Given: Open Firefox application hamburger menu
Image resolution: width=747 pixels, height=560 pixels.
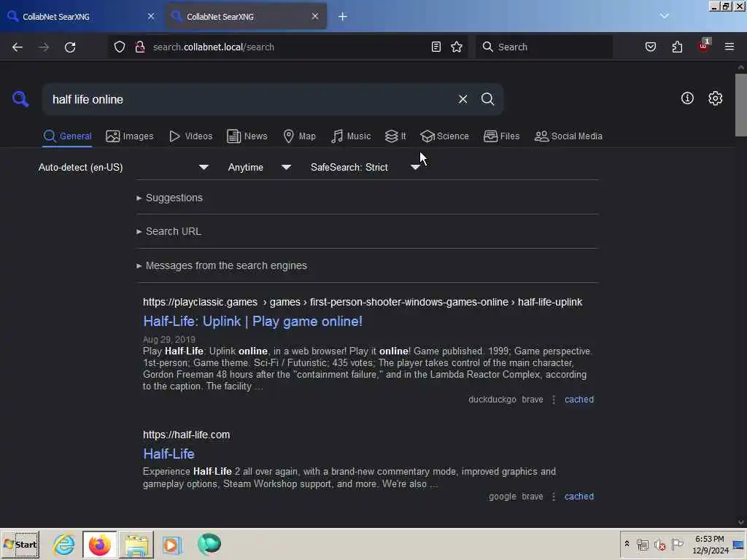Looking at the screenshot, I should tap(729, 47).
